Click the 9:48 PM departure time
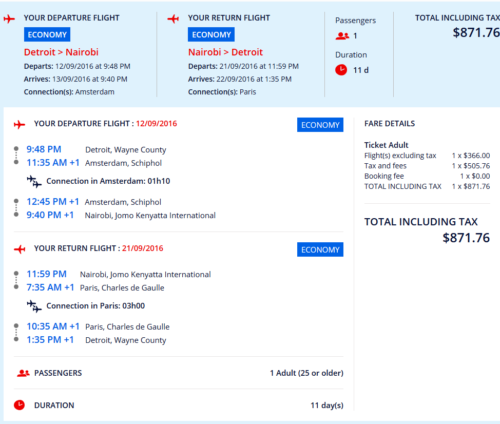 pyautogui.click(x=44, y=149)
